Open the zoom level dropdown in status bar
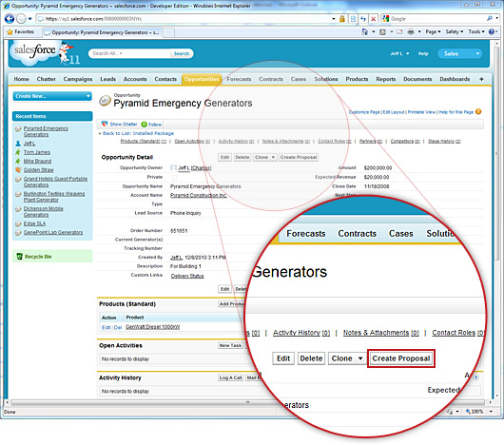Screen dimensions: 504x445 pos(491,412)
